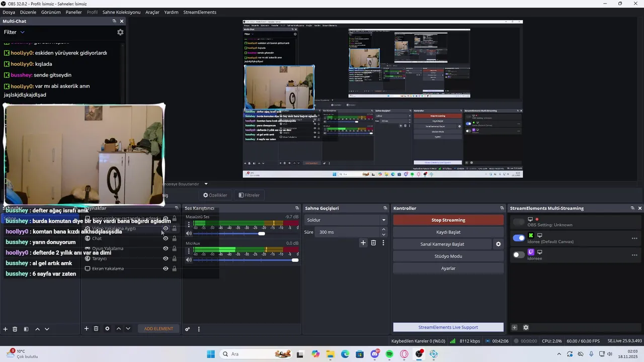Open StreamElements Multi-Streaming settings gear
This screenshot has width=644, height=362.
526,327
